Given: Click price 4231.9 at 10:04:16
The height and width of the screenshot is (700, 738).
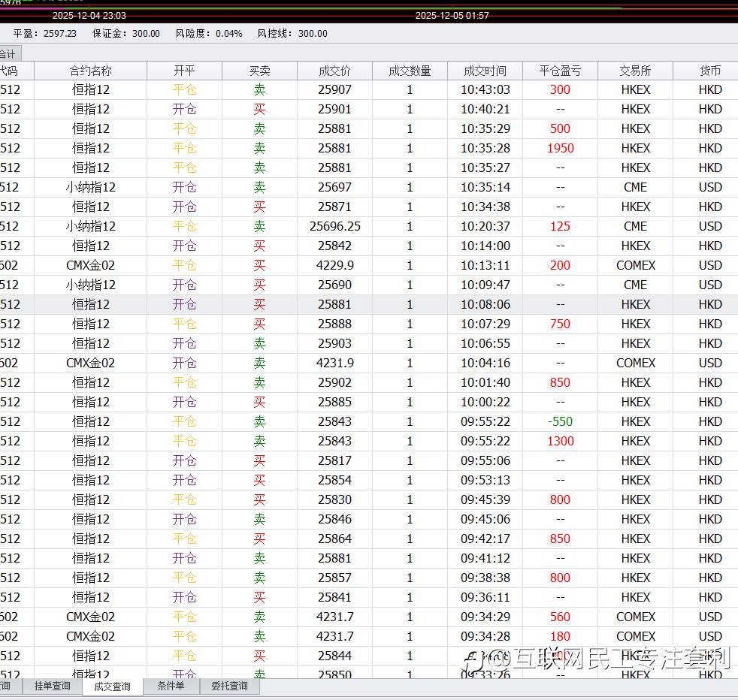Looking at the screenshot, I should [x=334, y=363].
